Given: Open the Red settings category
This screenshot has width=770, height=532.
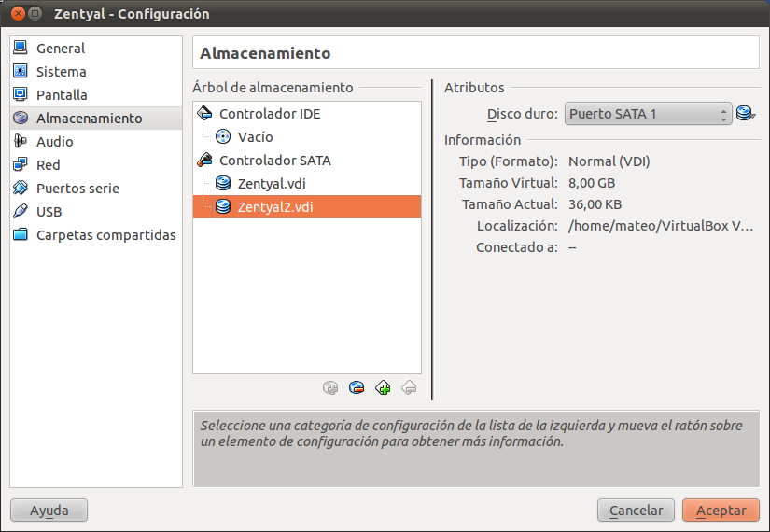Looking at the screenshot, I should pos(96,165).
